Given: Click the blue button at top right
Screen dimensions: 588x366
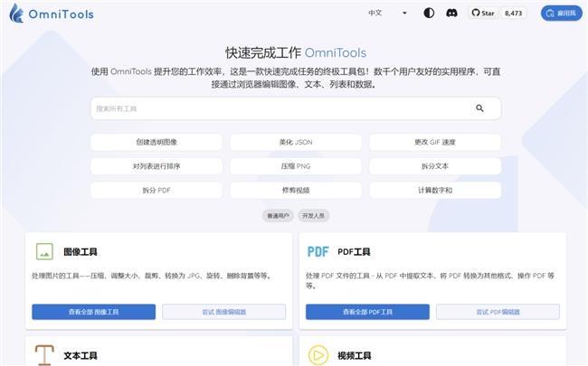Looking at the screenshot, I should [562, 14].
